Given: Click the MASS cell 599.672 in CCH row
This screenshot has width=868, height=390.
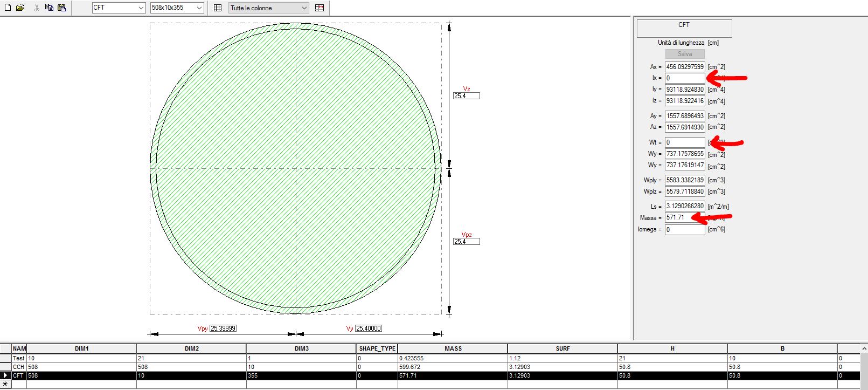Looking at the screenshot, I should [453, 367].
